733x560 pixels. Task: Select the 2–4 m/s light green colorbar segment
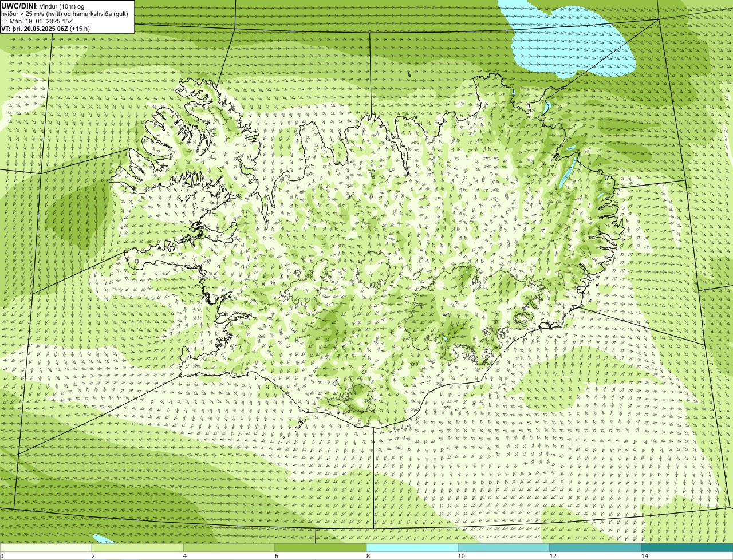pos(137,547)
